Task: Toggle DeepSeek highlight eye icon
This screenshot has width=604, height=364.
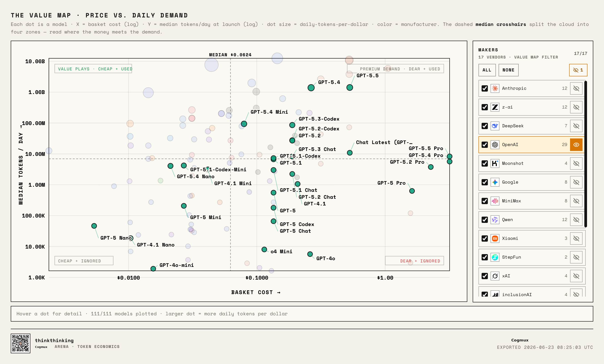Action: tap(576, 126)
